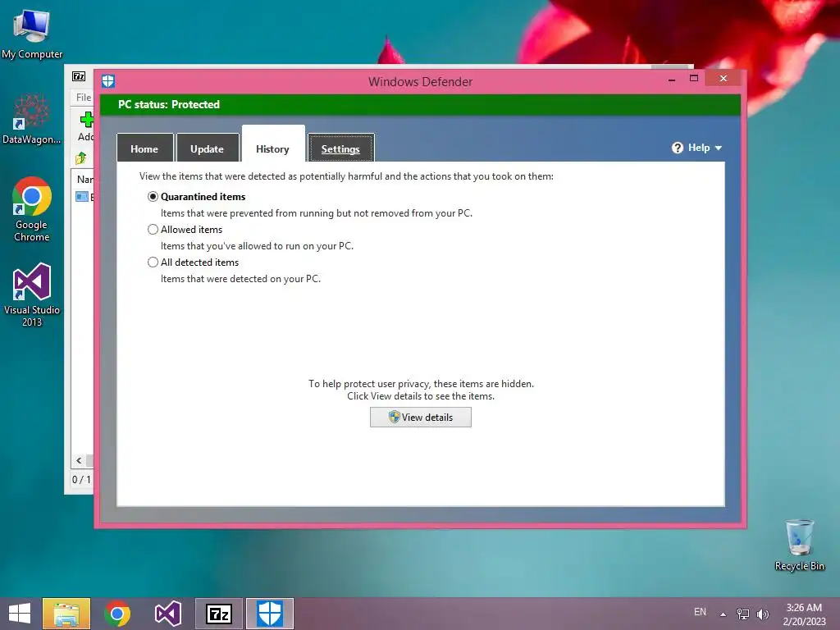Click the Windows Start button

coord(20,614)
